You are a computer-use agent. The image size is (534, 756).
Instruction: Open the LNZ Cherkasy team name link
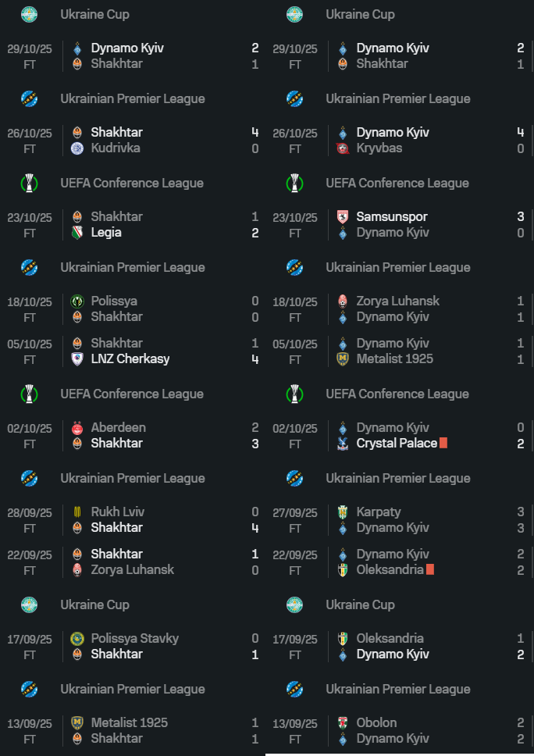click(130, 359)
